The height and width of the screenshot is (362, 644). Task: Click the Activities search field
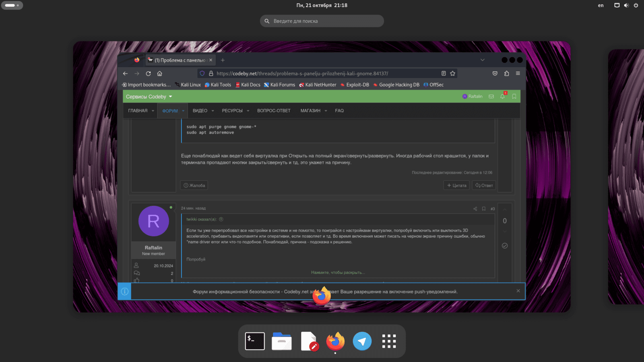pyautogui.click(x=322, y=21)
